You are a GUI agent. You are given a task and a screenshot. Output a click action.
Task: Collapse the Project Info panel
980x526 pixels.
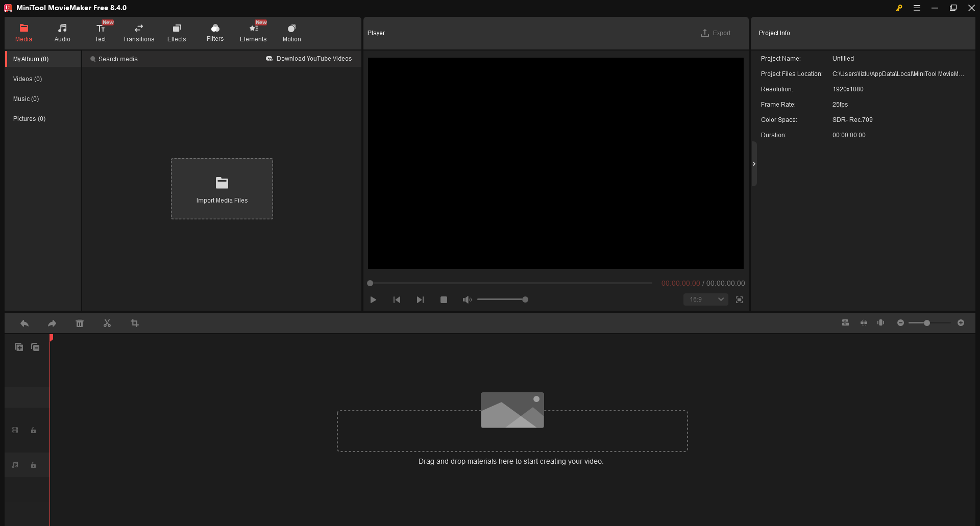coord(754,163)
